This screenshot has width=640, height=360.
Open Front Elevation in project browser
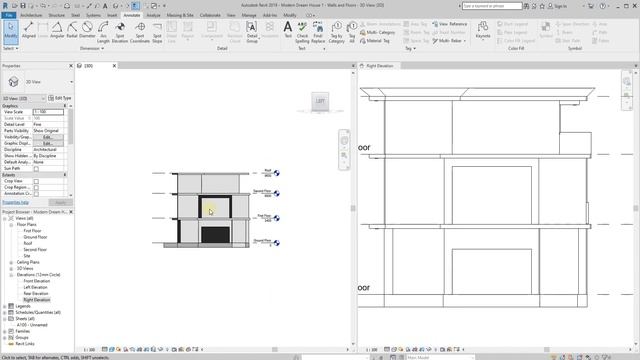tap(37, 281)
